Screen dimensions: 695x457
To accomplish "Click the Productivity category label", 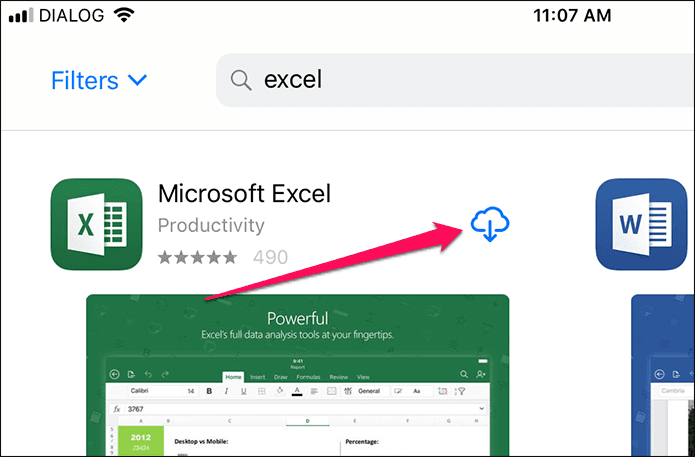I will click(x=211, y=226).
